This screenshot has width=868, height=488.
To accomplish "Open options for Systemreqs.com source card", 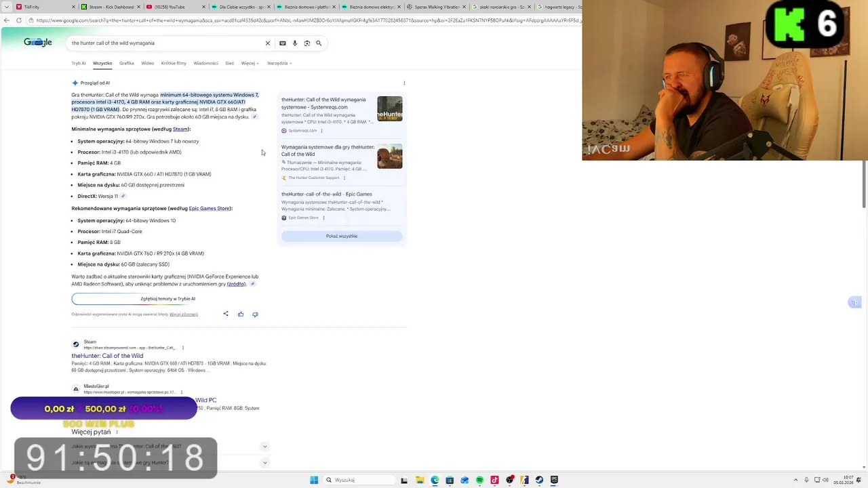I will [321, 131].
